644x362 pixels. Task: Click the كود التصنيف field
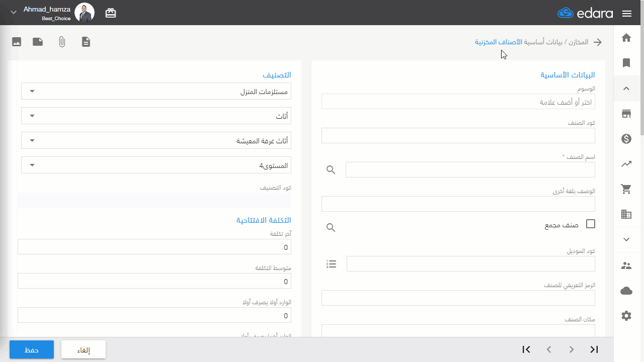click(x=154, y=200)
